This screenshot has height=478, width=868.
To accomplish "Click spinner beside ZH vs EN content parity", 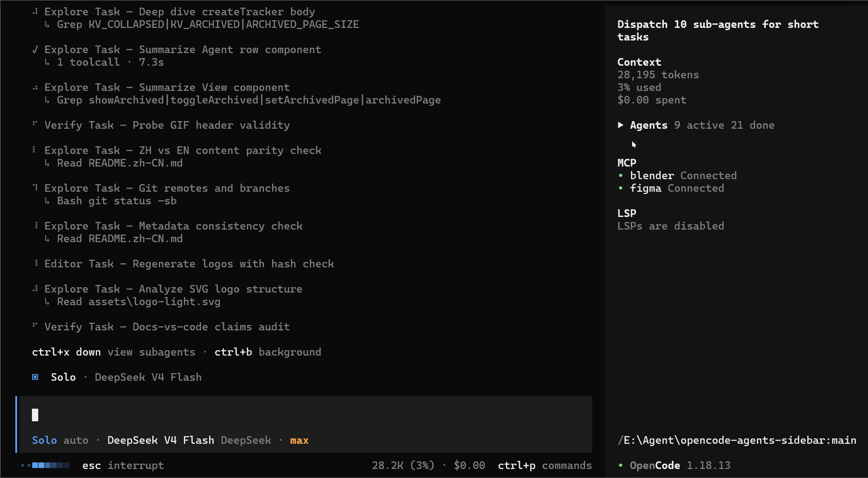I will 34,149.
